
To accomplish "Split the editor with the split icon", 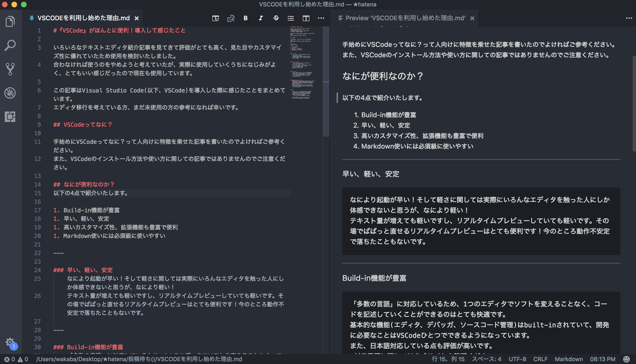I will click(x=306, y=18).
